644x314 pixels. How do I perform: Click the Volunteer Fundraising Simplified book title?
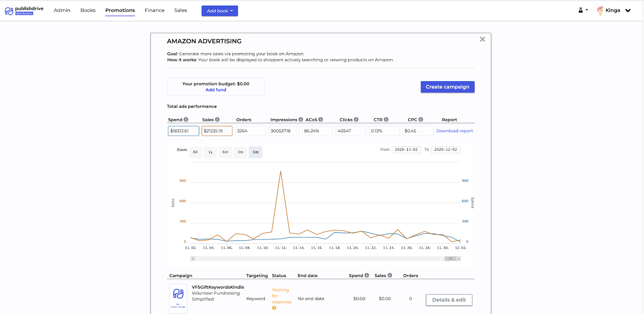tap(216, 296)
